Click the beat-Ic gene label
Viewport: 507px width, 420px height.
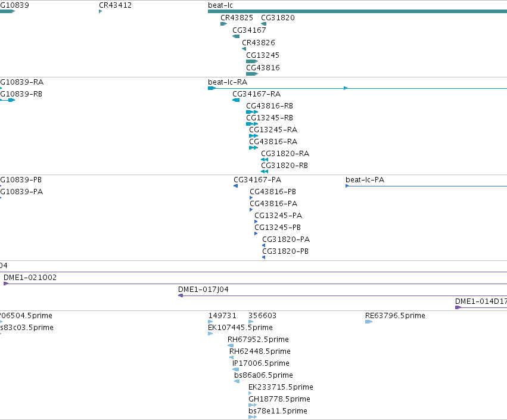point(220,5)
